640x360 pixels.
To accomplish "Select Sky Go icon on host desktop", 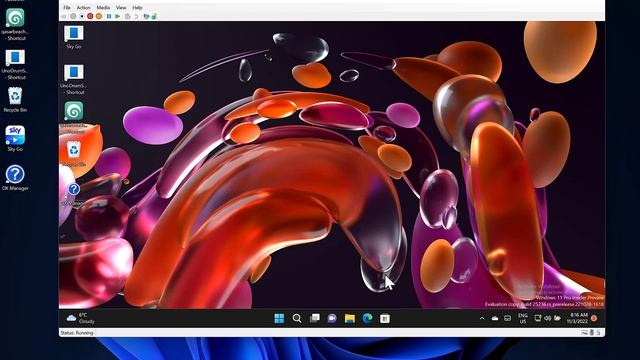I will click(x=15, y=138).
